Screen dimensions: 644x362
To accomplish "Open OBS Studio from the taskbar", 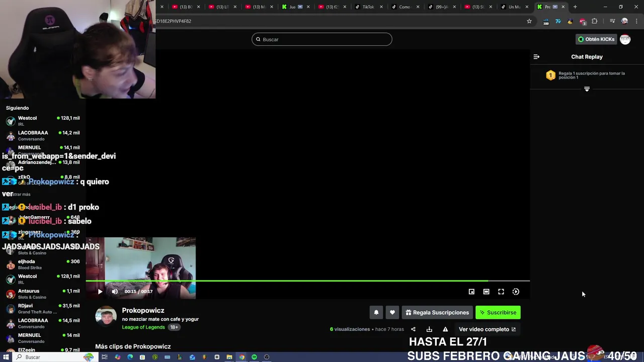I will [x=267, y=357].
